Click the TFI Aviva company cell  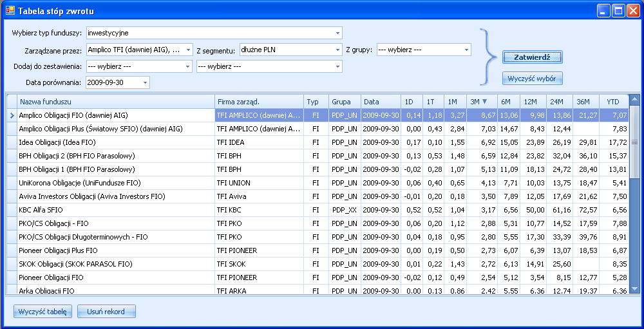(x=259, y=197)
